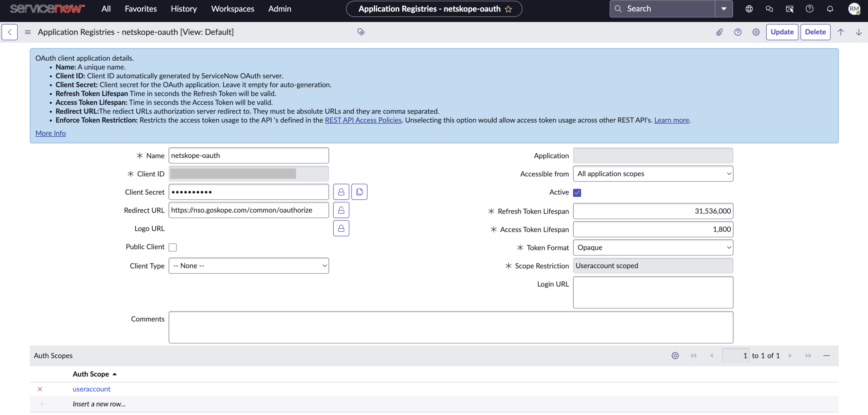Expand the search options dropdown arrow

[x=724, y=9]
